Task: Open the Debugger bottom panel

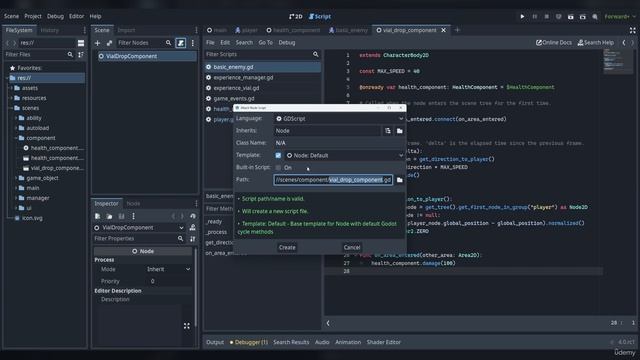Action: tap(249, 342)
